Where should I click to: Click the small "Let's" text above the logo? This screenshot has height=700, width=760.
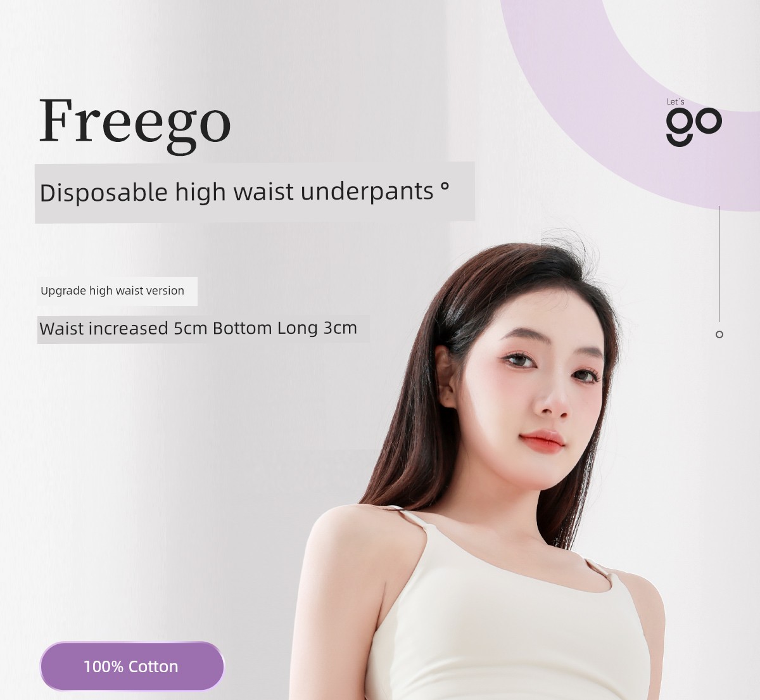click(x=675, y=101)
